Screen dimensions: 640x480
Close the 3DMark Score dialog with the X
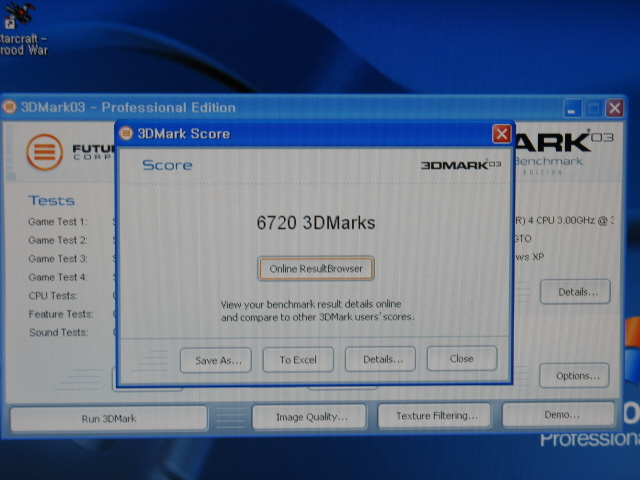pos(502,134)
